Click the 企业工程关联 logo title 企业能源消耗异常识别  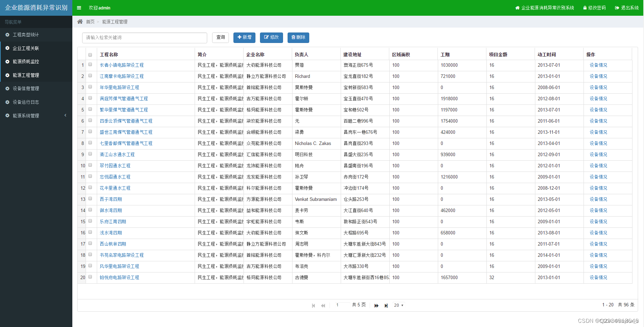pos(36,8)
